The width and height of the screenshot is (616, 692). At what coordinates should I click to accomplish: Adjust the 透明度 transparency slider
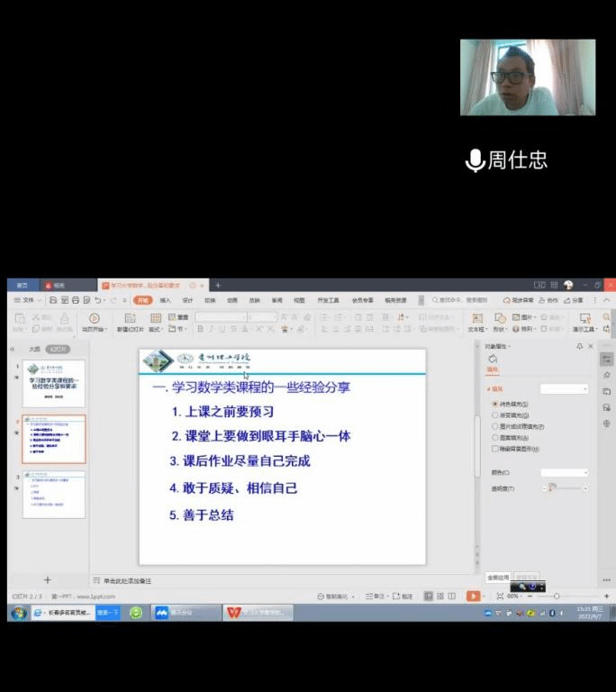(553, 488)
